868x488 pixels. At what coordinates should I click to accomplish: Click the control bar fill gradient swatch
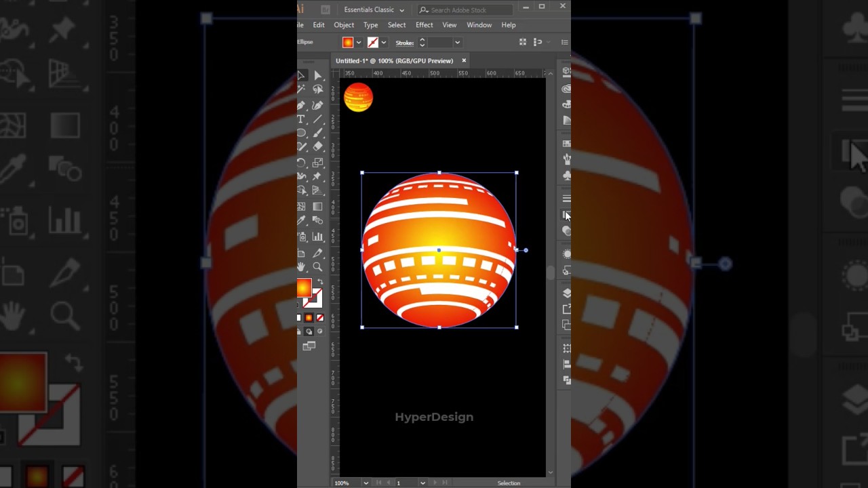(x=348, y=43)
